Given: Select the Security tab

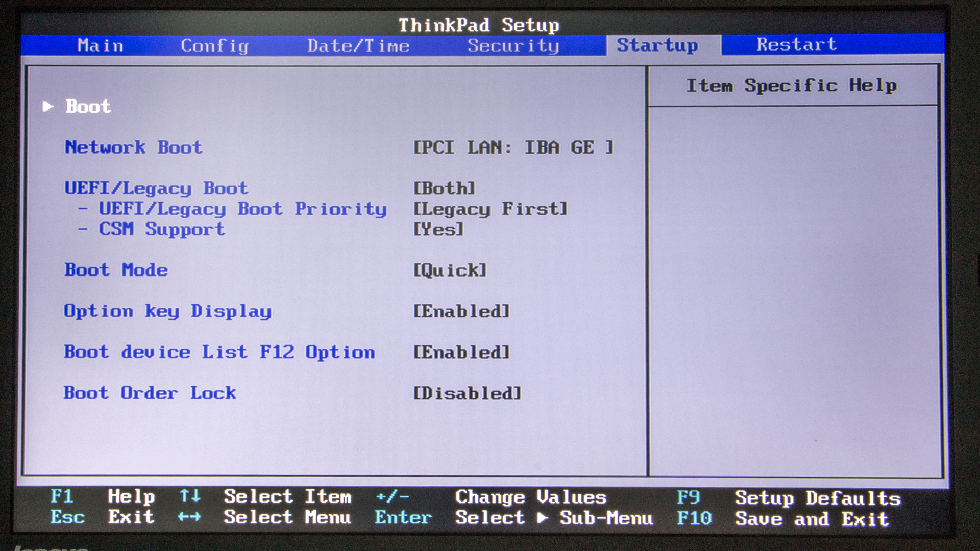Looking at the screenshot, I should (x=513, y=45).
